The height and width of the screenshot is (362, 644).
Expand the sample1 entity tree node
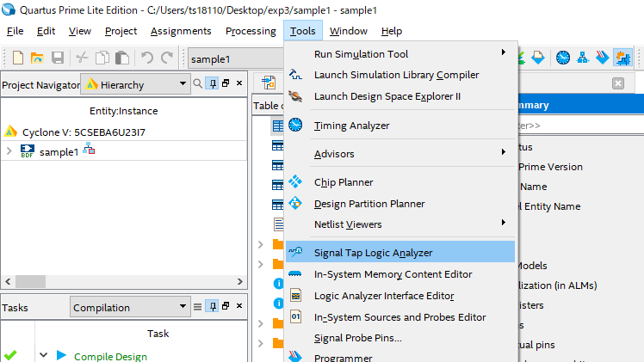click(x=9, y=151)
